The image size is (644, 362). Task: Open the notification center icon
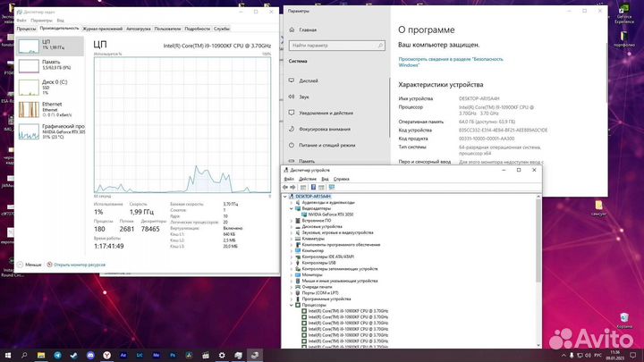(x=633, y=355)
